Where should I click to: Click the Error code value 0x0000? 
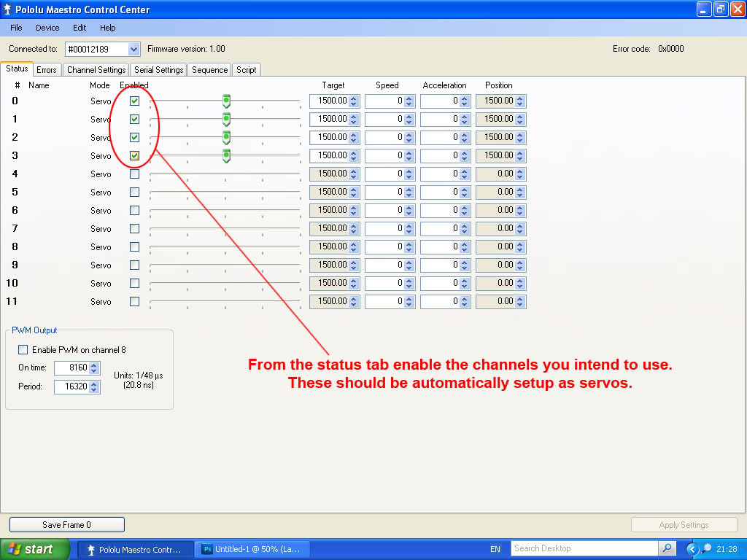671,49
